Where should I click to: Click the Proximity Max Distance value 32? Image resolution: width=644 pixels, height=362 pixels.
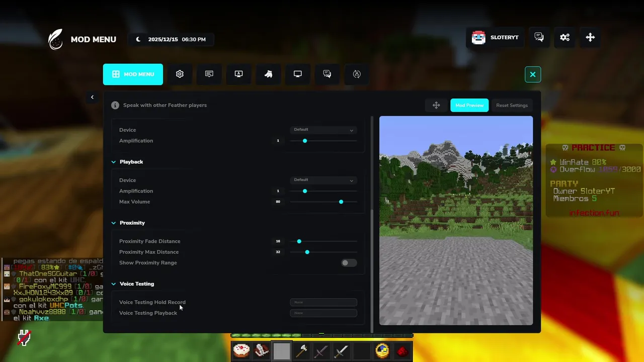tap(278, 252)
